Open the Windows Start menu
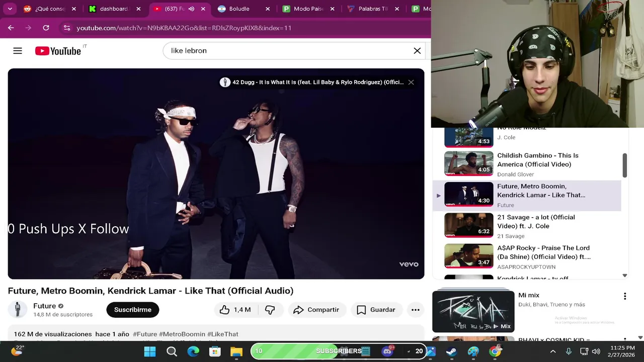The height and width of the screenshot is (362, 644). pos(150,351)
